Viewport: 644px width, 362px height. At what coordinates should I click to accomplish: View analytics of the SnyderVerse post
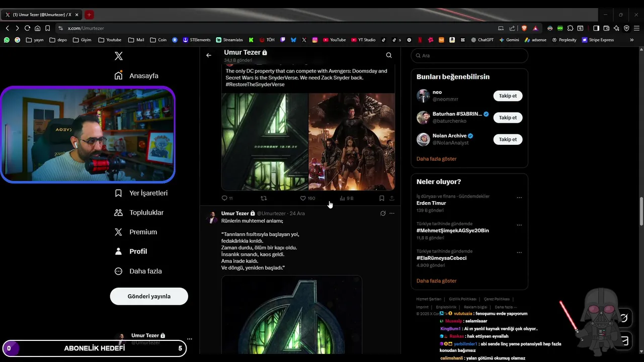click(x=347, y=198)
